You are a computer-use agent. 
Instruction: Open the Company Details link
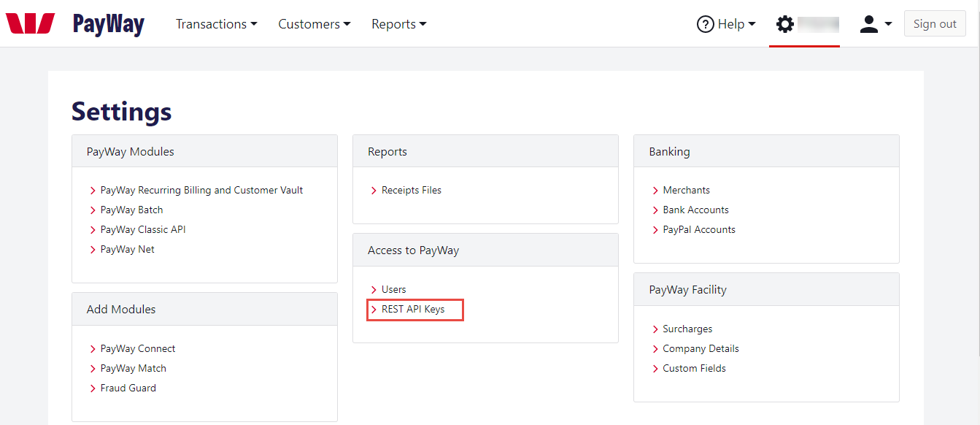click(x=701, y=348)
